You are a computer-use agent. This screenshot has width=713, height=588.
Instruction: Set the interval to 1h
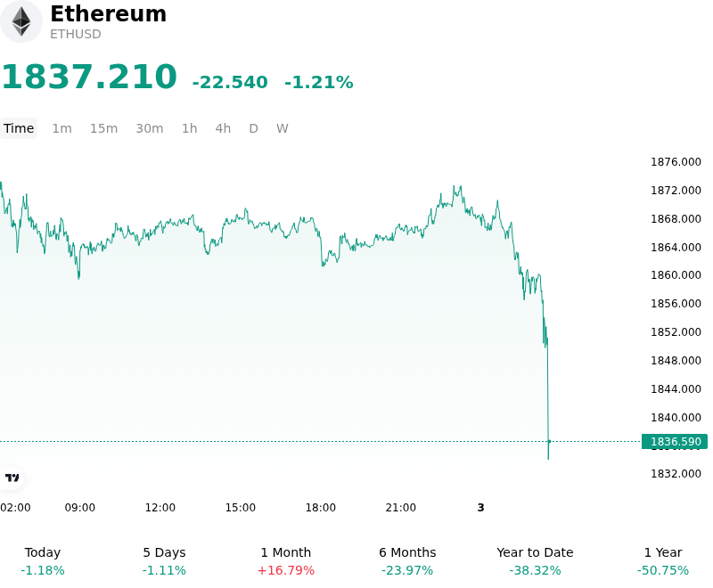point(190,128)
